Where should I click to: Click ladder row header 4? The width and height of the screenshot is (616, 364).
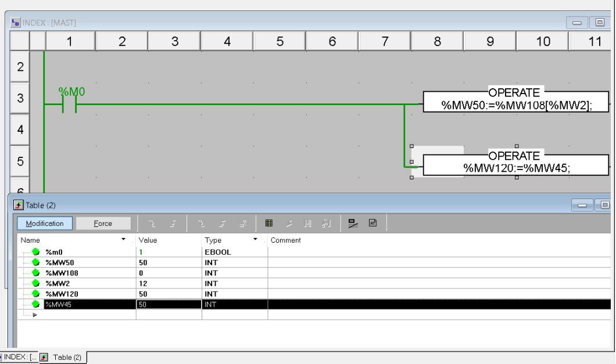pos(20,129)
